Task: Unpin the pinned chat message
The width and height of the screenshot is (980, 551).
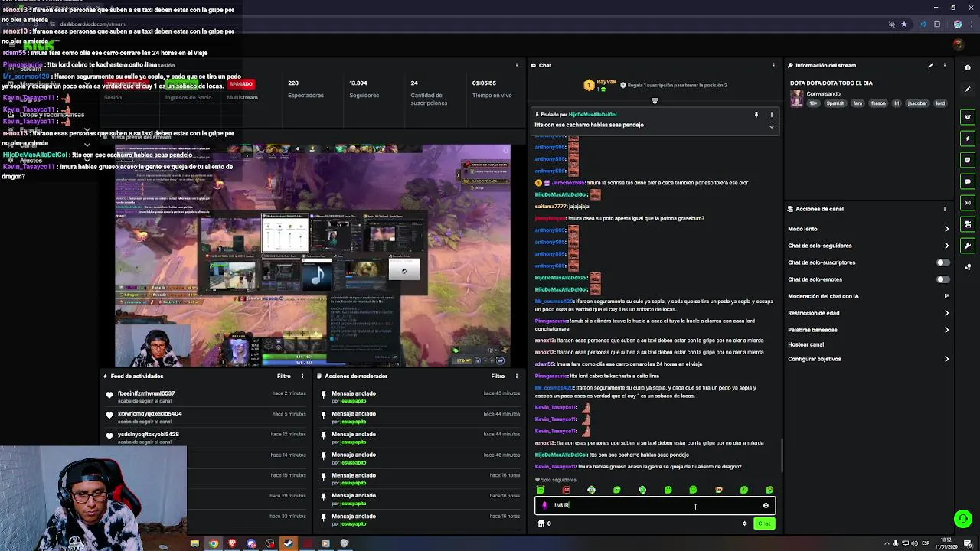Action: point(756,115)
